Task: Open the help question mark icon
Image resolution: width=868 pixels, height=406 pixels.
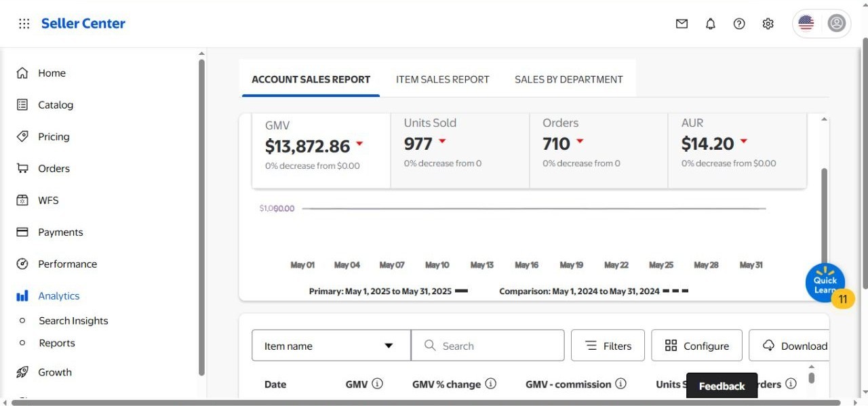Action: 739,24
